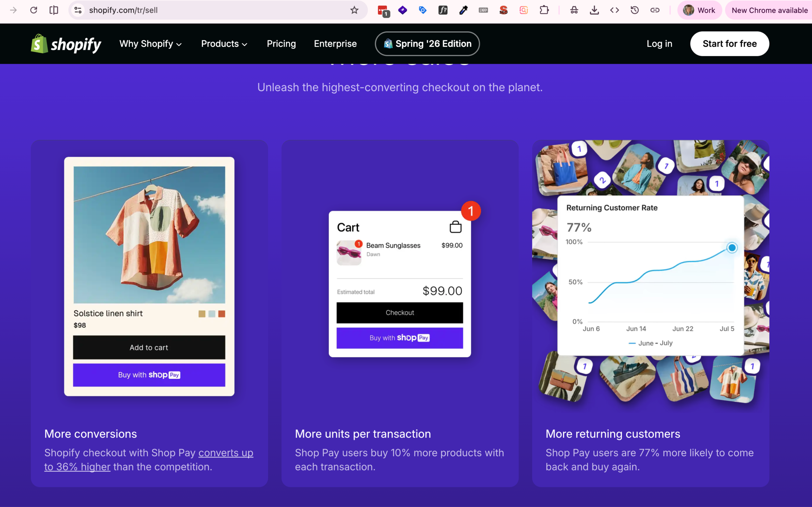Open the Work profile menu

699,10
